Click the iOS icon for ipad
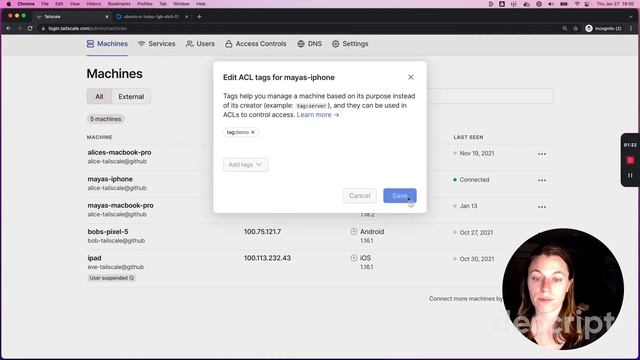640x360 pixels. coord(354,258)
